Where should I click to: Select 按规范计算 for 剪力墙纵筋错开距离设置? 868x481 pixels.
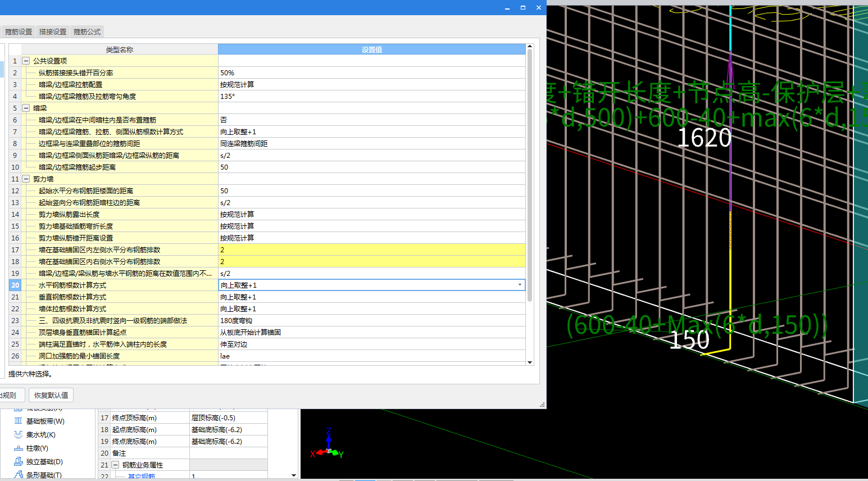tap(372, 238)
